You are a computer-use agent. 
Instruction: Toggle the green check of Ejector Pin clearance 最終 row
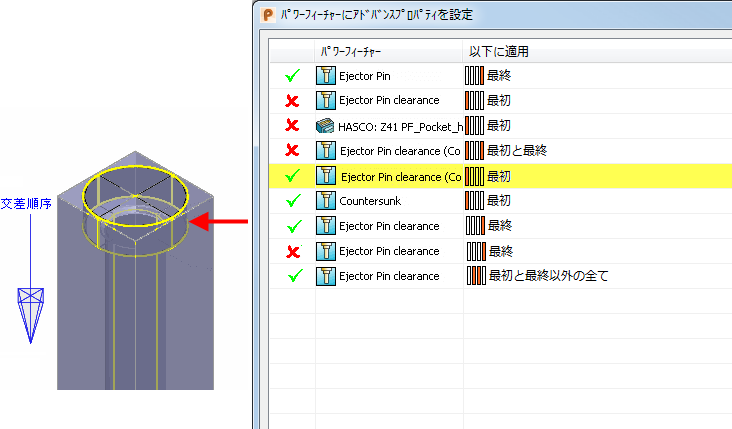tap(294, 226)
